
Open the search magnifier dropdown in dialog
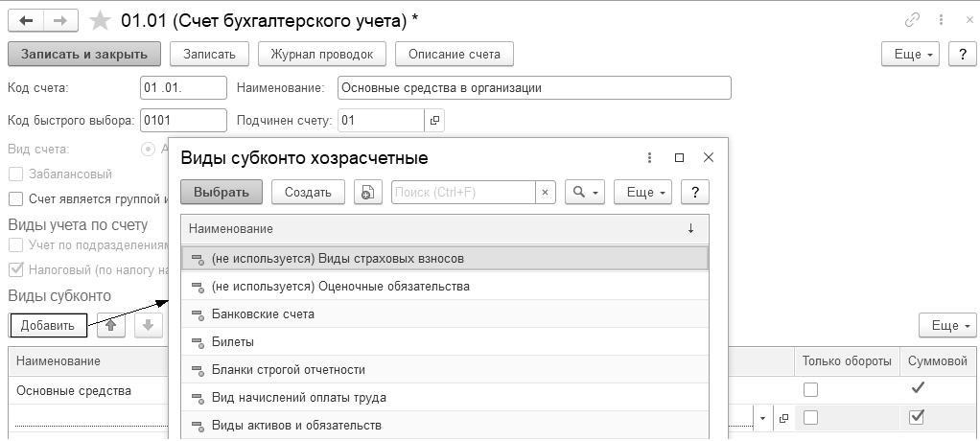coord(584,193)
